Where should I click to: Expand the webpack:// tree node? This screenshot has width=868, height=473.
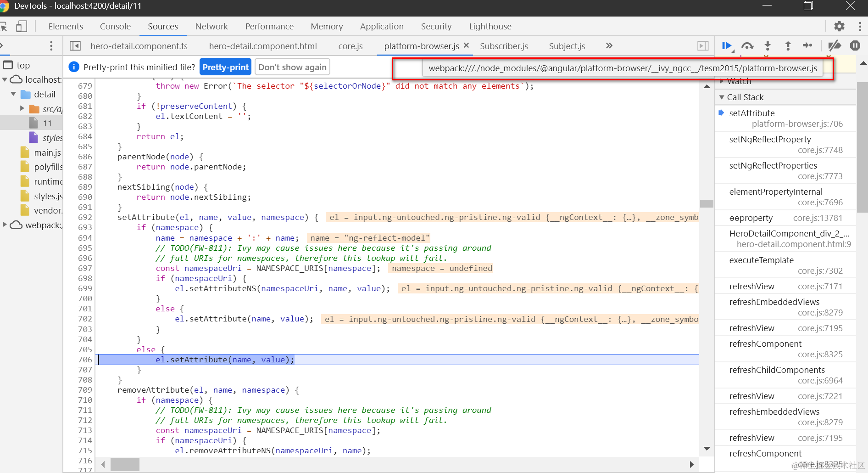click(x=5, y=225)
